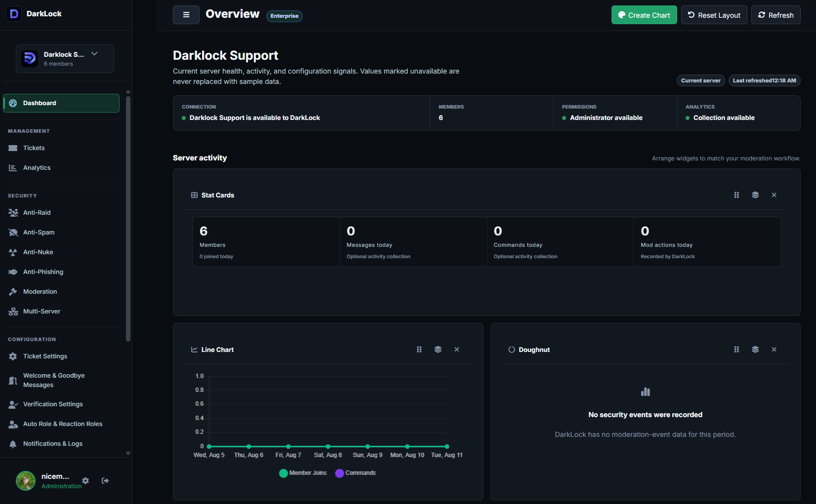The height and width of the screenshot is (504, 816).
Task: Open Ticket Settings
Action: 61,356
